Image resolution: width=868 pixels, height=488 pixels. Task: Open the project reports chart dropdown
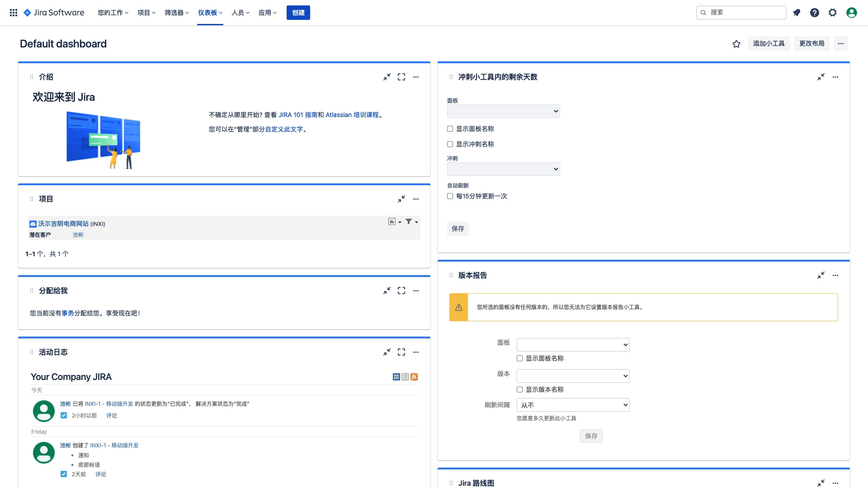[395, 222]
